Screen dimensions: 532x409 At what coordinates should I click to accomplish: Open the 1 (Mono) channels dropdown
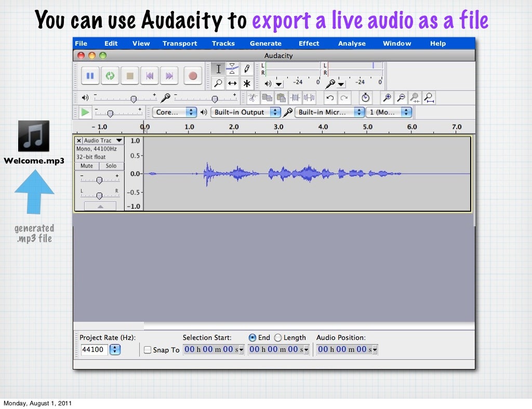[x=389, y=112]
